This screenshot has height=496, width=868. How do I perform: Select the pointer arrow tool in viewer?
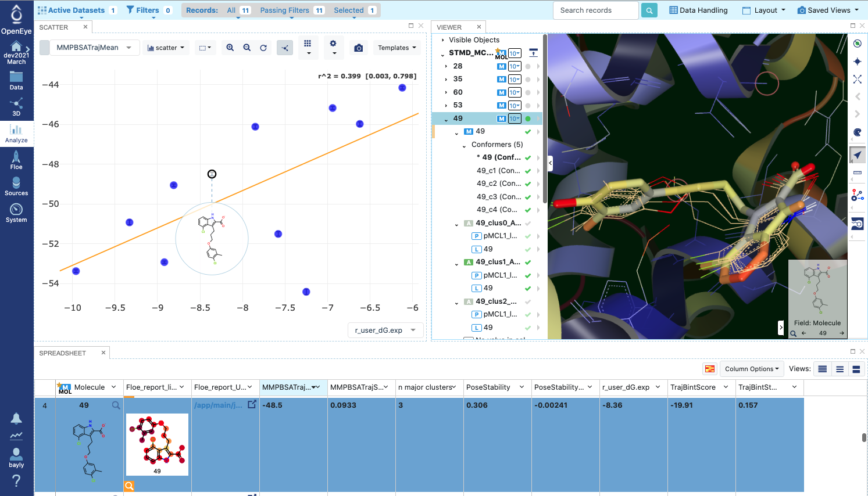click(x=857, y=155)
